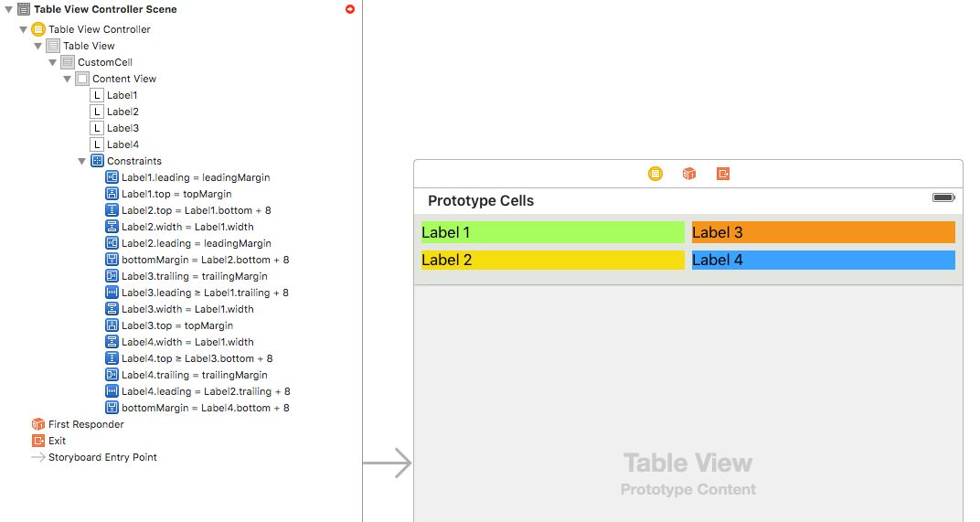Click the First Responder cube in canvas dock

(x=688, y=174)
